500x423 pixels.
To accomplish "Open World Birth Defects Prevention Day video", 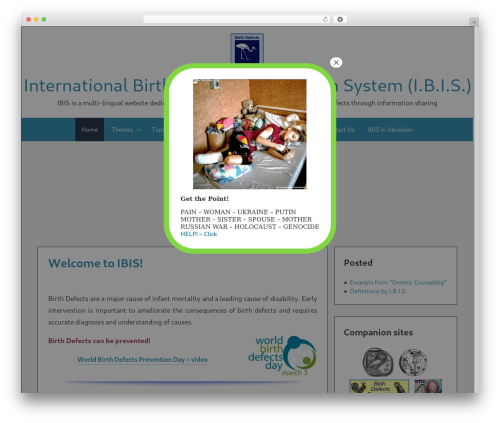I will tap(142, 359).
